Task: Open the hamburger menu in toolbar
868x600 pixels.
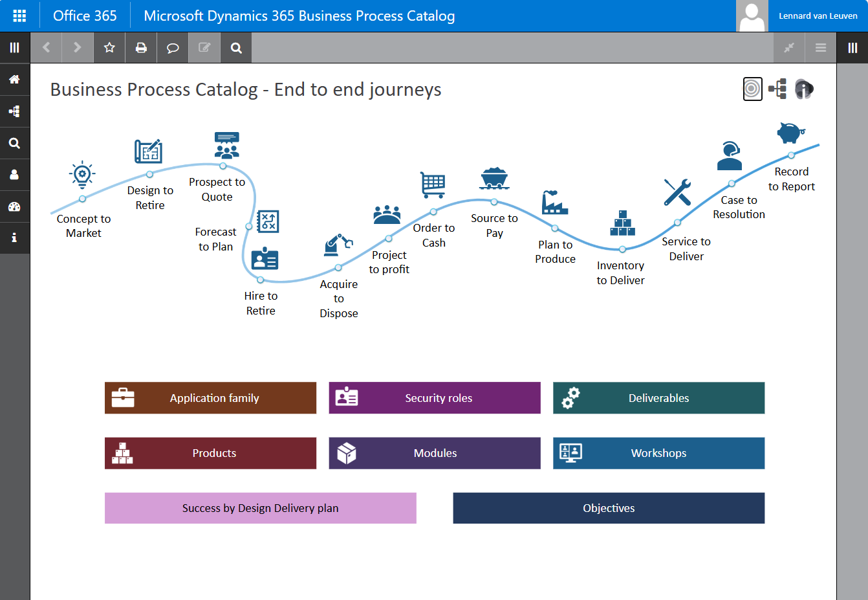Action: tap(821, 47)
